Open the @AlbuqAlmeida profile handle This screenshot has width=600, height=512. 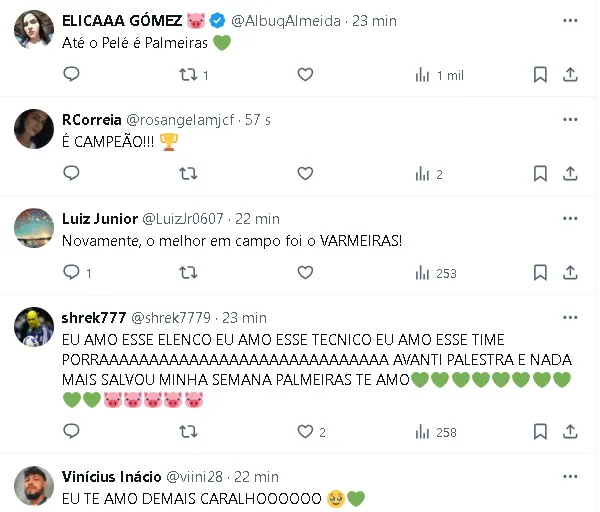click(x=286, y=21)
